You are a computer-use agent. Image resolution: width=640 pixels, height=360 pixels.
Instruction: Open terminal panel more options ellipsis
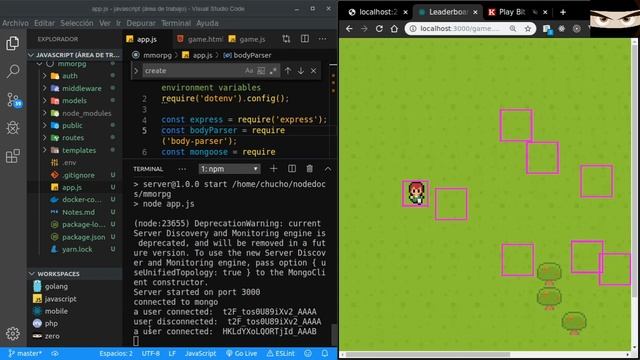[x=182, y=169]
